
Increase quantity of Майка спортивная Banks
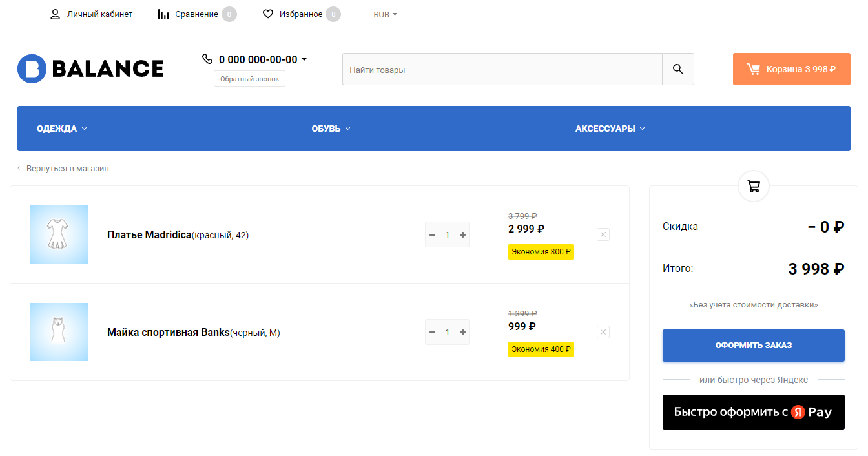[462, 332]
